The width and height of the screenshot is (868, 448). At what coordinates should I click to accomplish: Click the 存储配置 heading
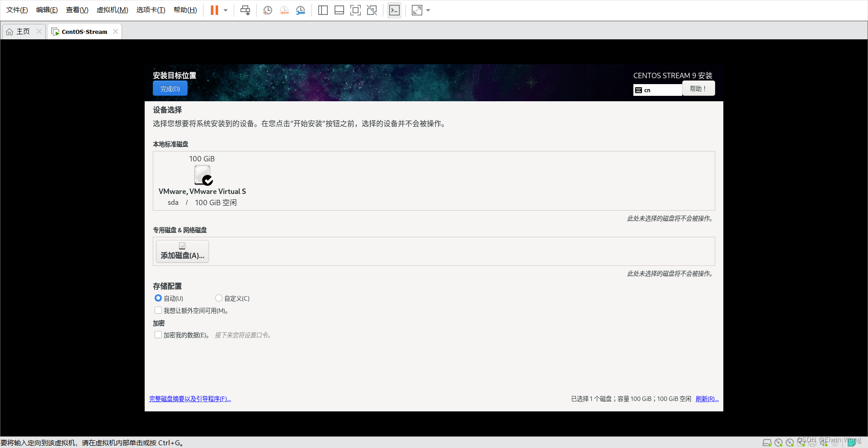coord(167,286)
